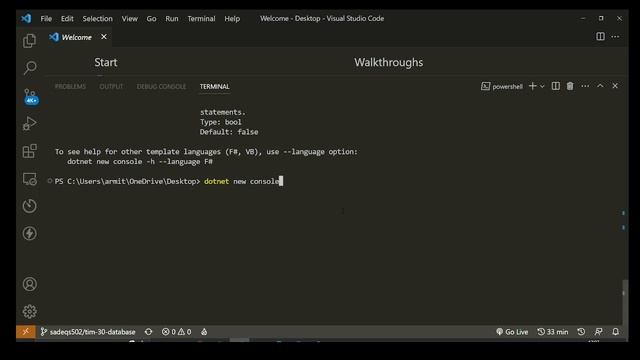
Task: Click 'dotnet new console -h --language F#' line
Action: pos(140,162)
